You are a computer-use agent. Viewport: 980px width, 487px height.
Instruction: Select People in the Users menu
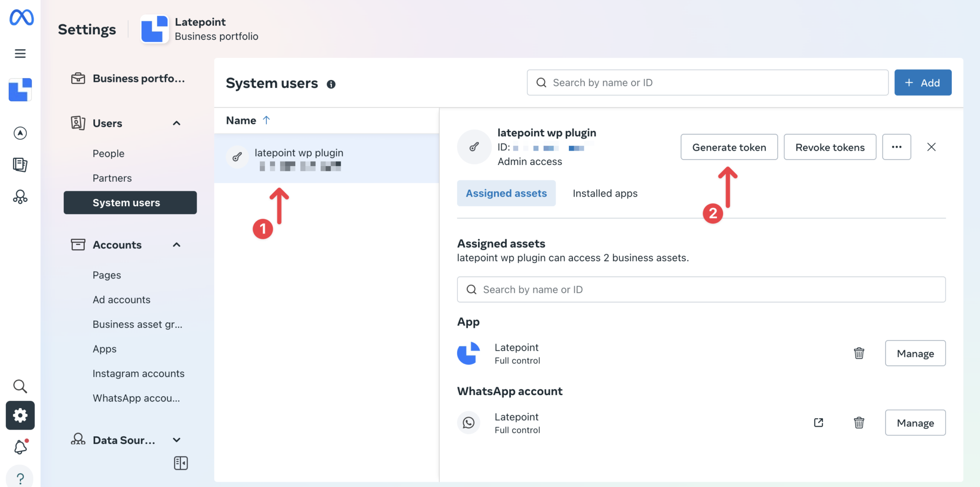(x=108, y=153)
